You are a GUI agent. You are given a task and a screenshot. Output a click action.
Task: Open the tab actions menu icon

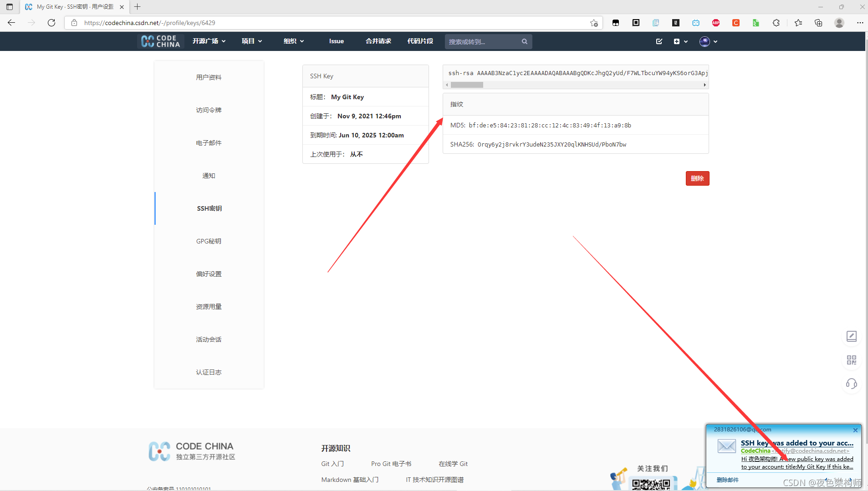click(x=10, y=7)
